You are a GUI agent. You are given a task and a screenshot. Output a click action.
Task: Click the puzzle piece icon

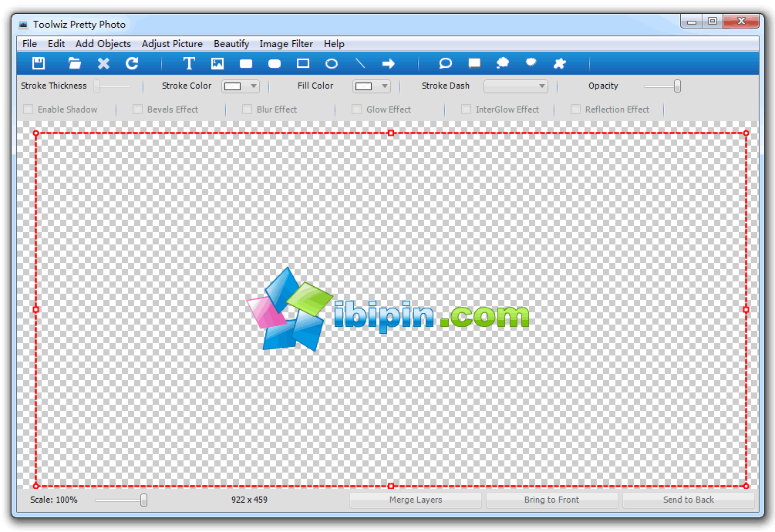point(560,63)
